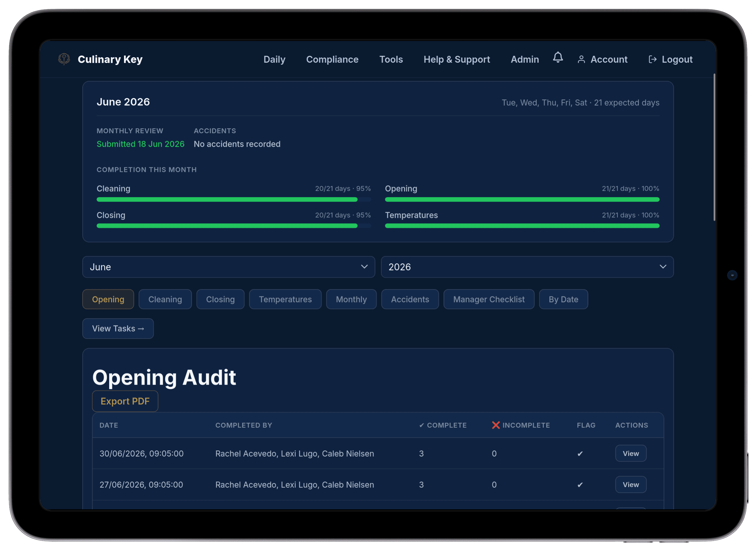Switch to the Monthly tab
Image resolution: width=756 pixels, height=550 pixels.
pyautogui.click(x=351, y=299)
